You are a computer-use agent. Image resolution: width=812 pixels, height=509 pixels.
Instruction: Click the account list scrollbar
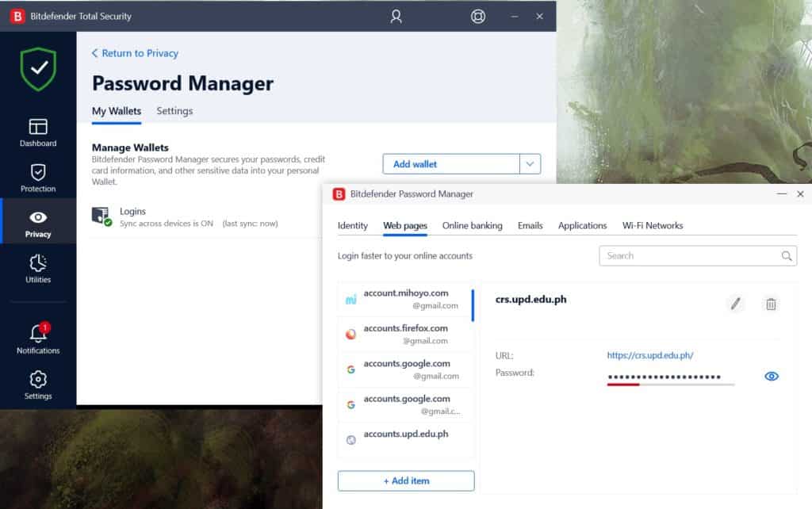[473, 305]
